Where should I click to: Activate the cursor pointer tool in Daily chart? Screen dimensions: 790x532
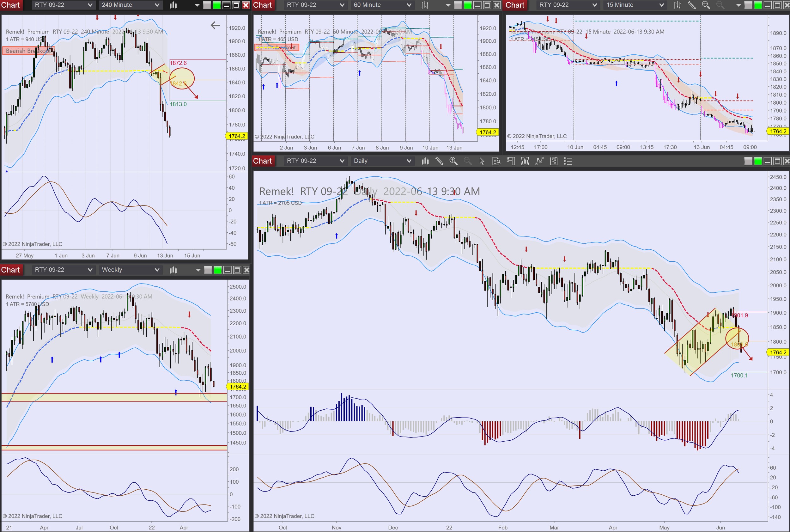click(x=482, y=161)
